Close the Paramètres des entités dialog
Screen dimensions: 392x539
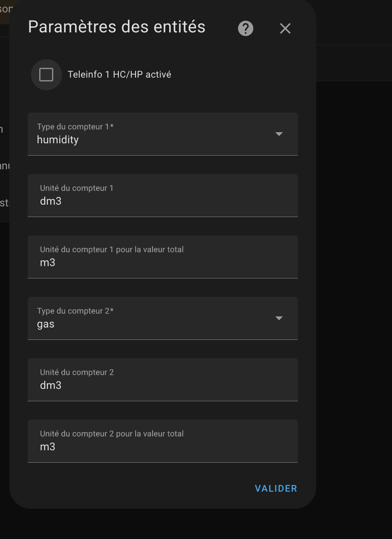click(x=285, y=29)
